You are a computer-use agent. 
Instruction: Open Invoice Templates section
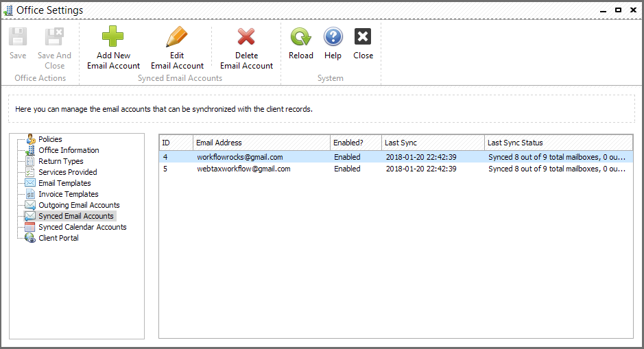click(x=68, y=194)
